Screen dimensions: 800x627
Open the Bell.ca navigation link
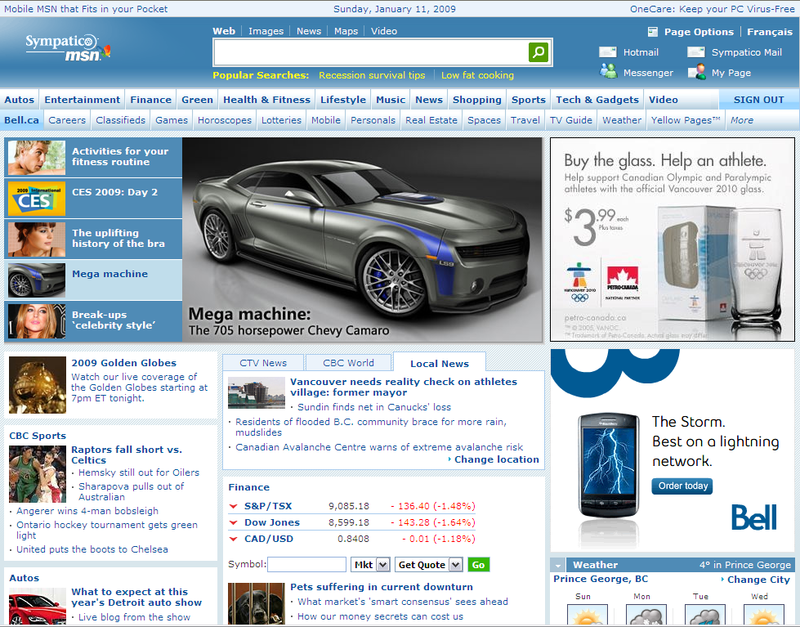tap(21, 120)
